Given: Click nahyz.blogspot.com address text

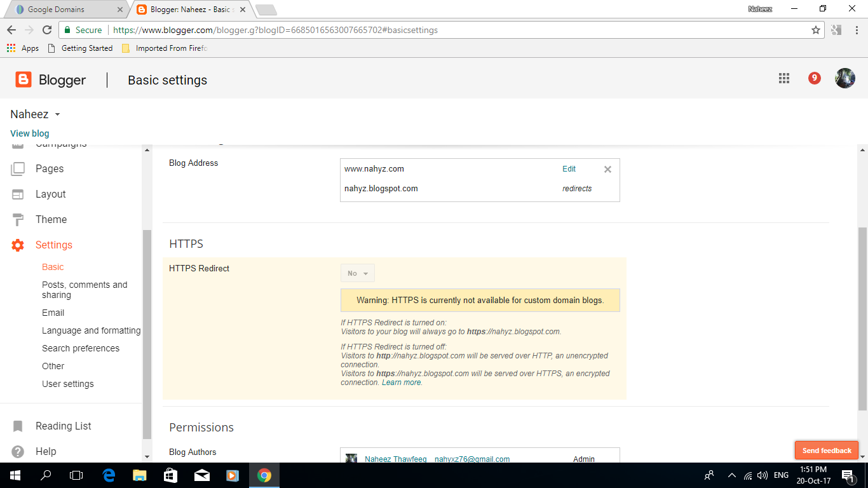Looking at the screenshot, I should [381, 188].
